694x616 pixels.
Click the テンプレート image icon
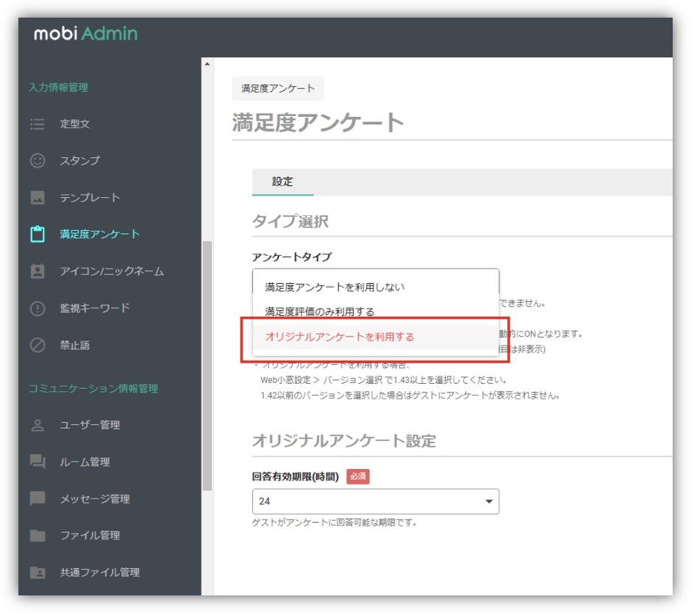point(37,197)
